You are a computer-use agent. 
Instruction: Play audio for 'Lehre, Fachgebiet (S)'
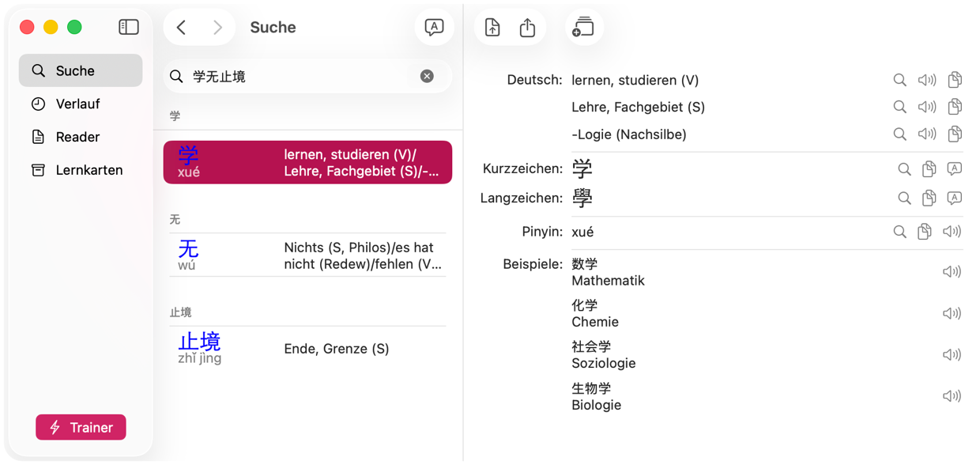click(x=927, y=107)
